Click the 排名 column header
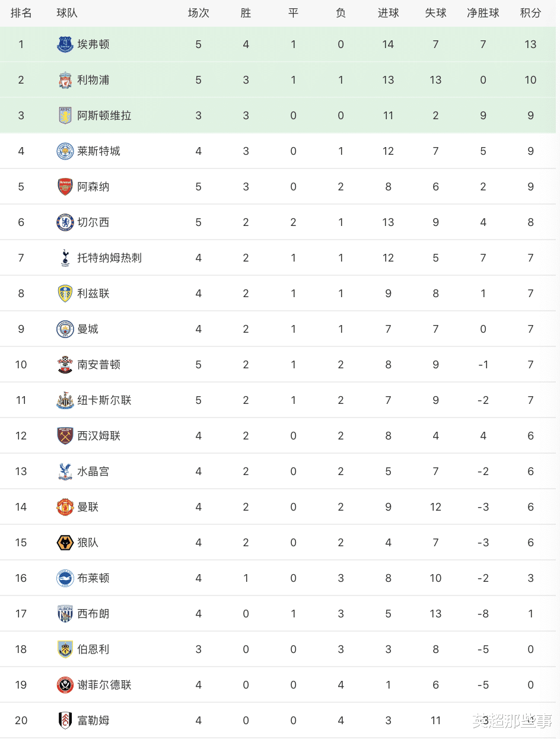This screenshot has width=560, height=739. [x=21, y=13]
